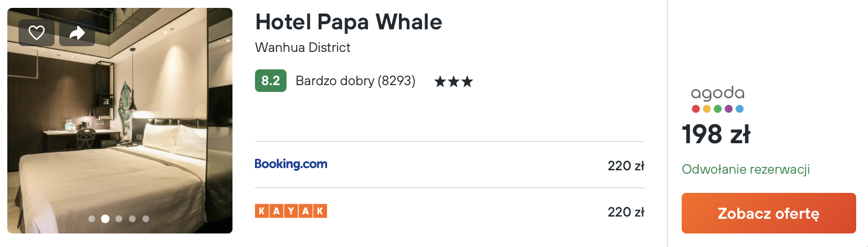Open the Hotel Papa Whale title

[x=348, y=22]
